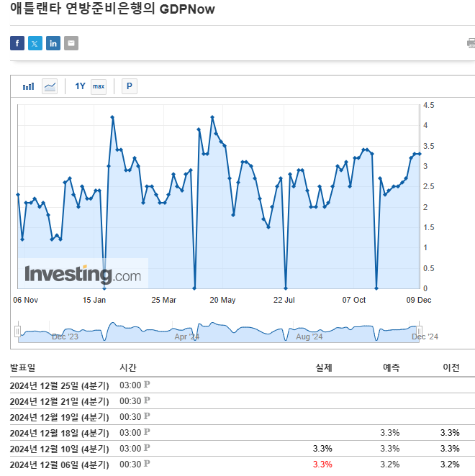Switch chart to area line view

[x=50, y=86]
